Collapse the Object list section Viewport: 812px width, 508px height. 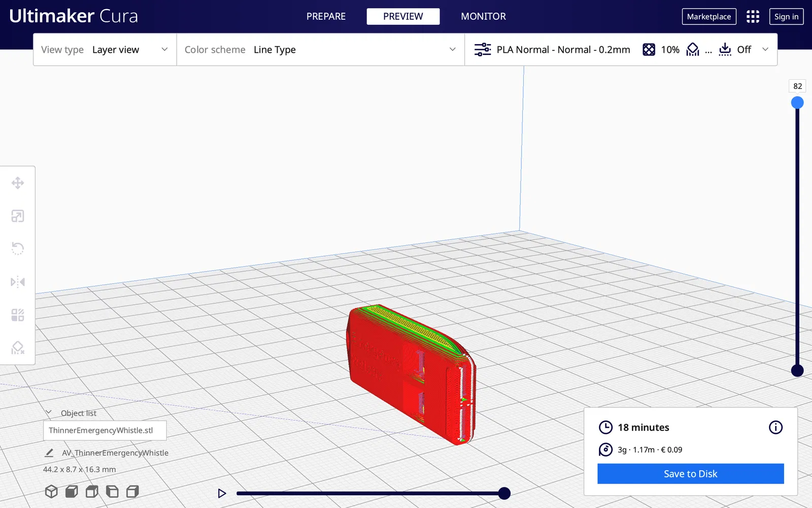point(49,412)
